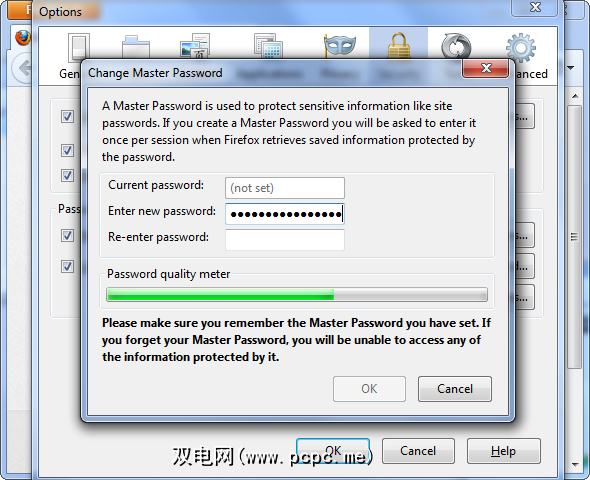This screenshot has width=590, height=480.
Task: Expand the dropdown arrow beside Advanced
Action: coord(570,68)
